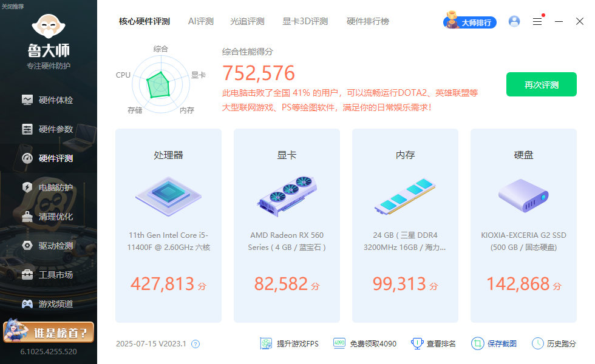Open 硬件体检 in the sidebar
Viewport: 595px width, 364px height.
[x=48, y=100]
